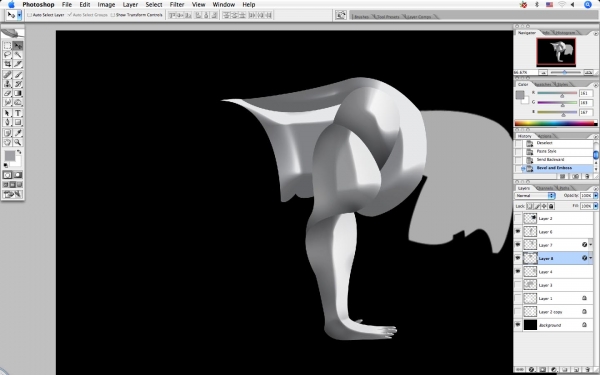This screenshot has width=600, height=375.
Task: Hide Layer 8 visibility eye
Action: [518, 258]
